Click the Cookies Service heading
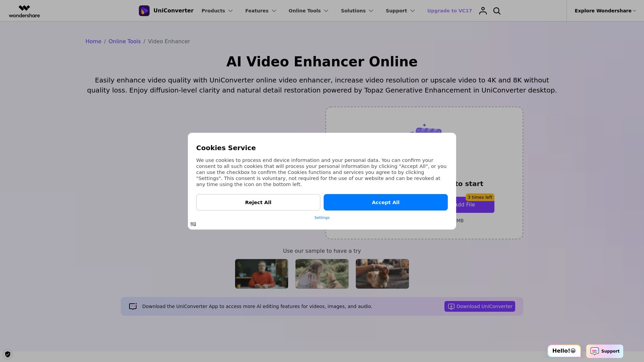Image resolution: width=644 pixels, height=362 pixels. (x=226, y=148)
